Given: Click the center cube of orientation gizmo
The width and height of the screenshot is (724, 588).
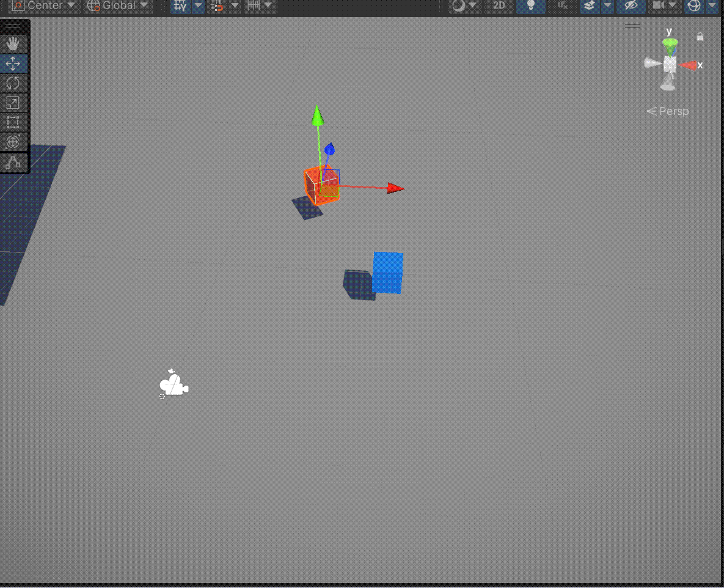Looking at the screenshot, I should 670,65.
